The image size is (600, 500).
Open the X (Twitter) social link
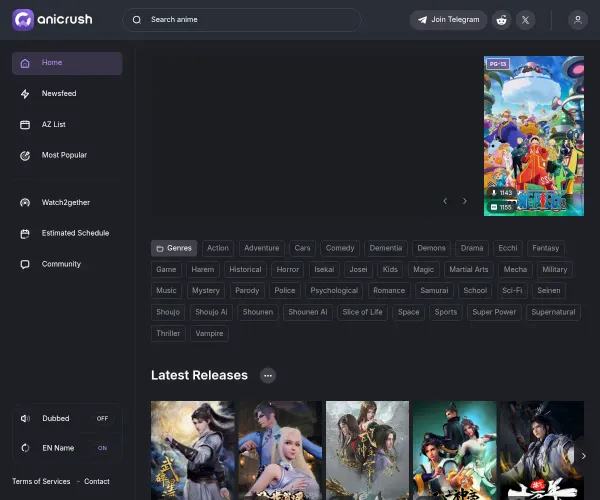point(526,20)
